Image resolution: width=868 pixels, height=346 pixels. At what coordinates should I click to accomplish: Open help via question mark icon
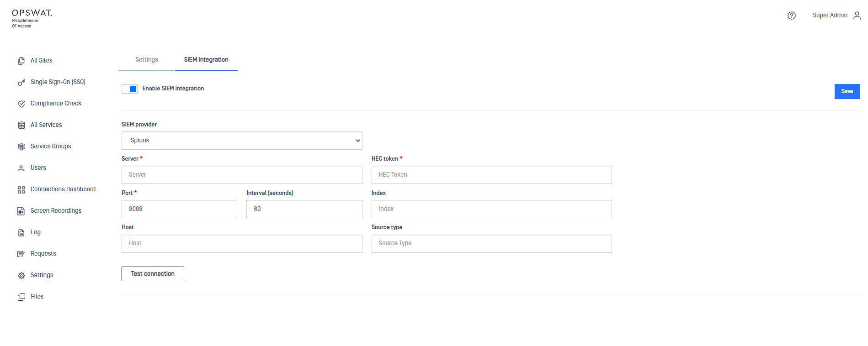(792, 16)
